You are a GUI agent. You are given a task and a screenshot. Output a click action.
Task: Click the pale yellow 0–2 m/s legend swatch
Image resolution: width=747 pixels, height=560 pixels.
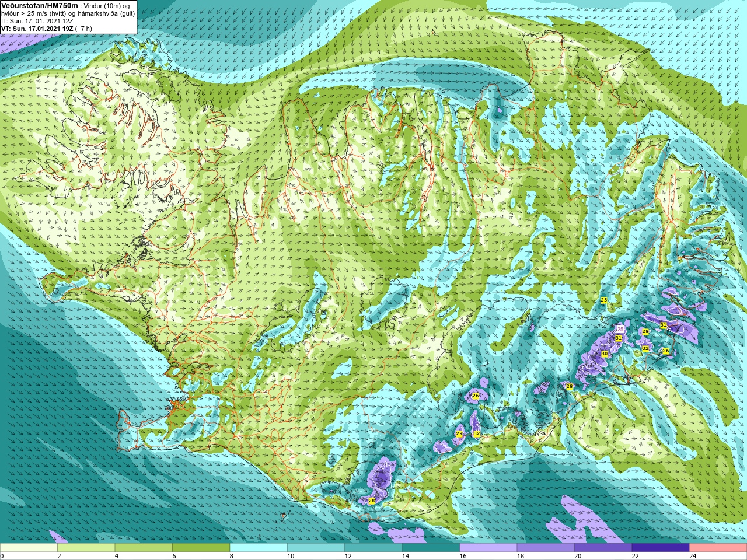click(29, 548)
